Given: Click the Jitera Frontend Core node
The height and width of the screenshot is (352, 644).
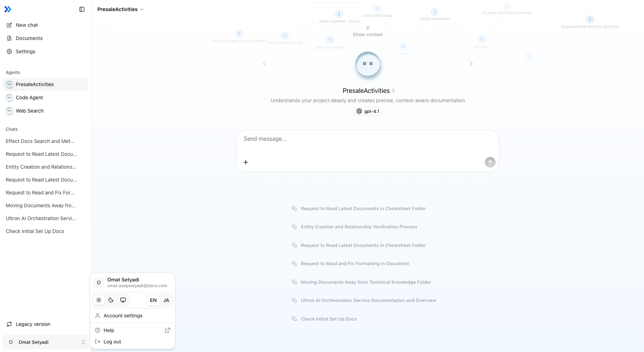Looking at the screenshot, I should pyautogui.click(x=285, y=35).
